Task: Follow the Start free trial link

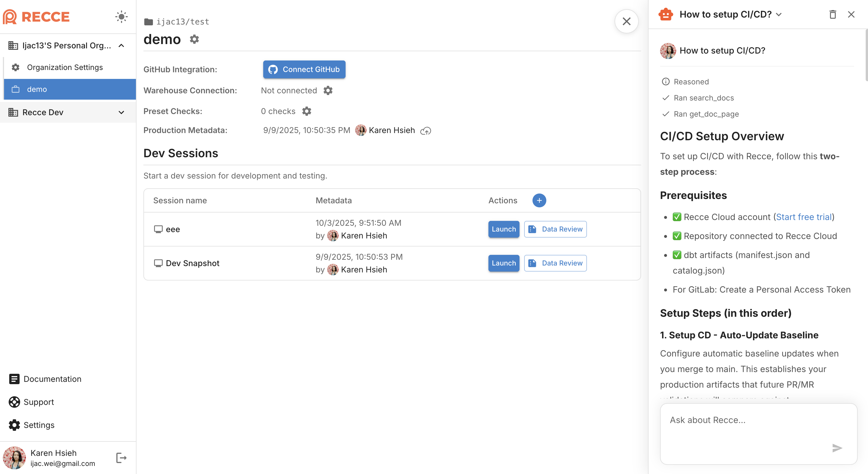Action: (804, 217)
